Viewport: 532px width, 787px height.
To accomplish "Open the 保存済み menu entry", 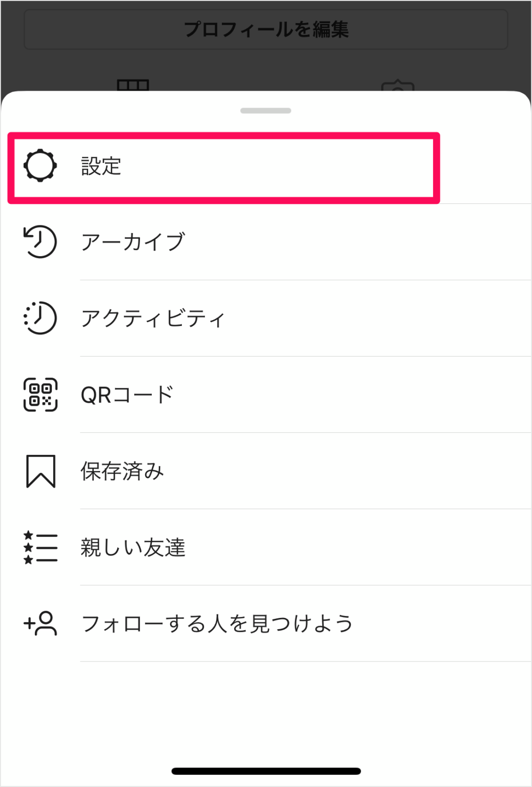I will [x=122, y=471].
